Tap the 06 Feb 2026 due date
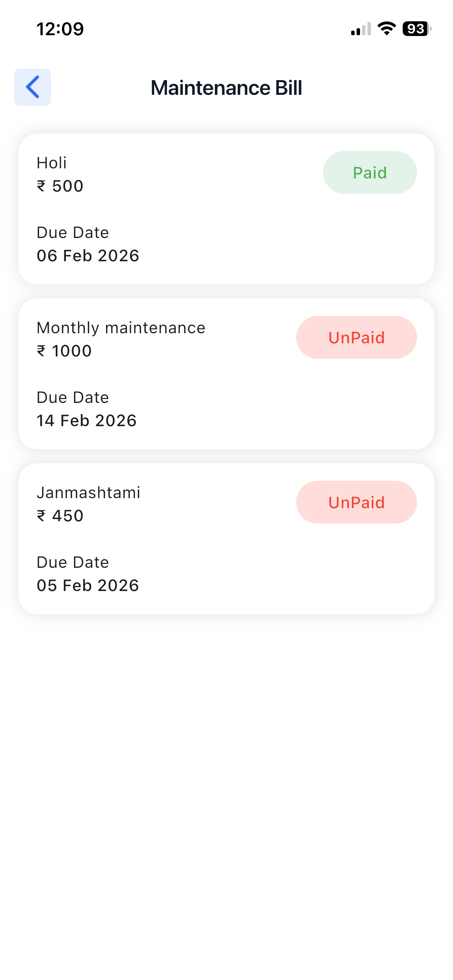Viewport: 453px width, 980px height. 88,256
